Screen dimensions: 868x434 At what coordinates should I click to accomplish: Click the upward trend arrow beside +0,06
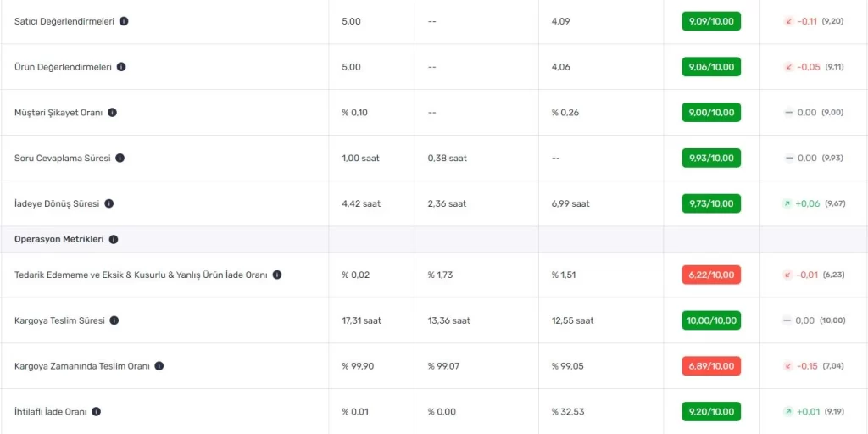coord(787,203)
